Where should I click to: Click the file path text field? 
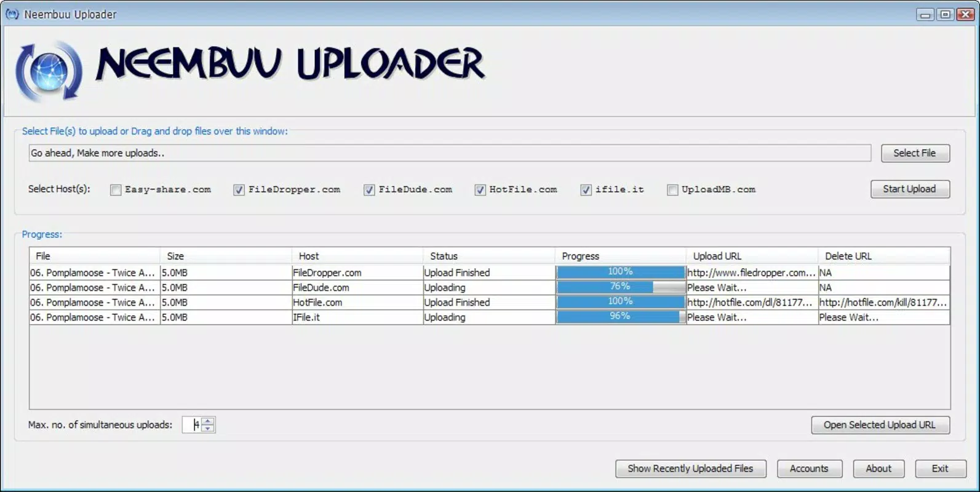pos(450,153)
